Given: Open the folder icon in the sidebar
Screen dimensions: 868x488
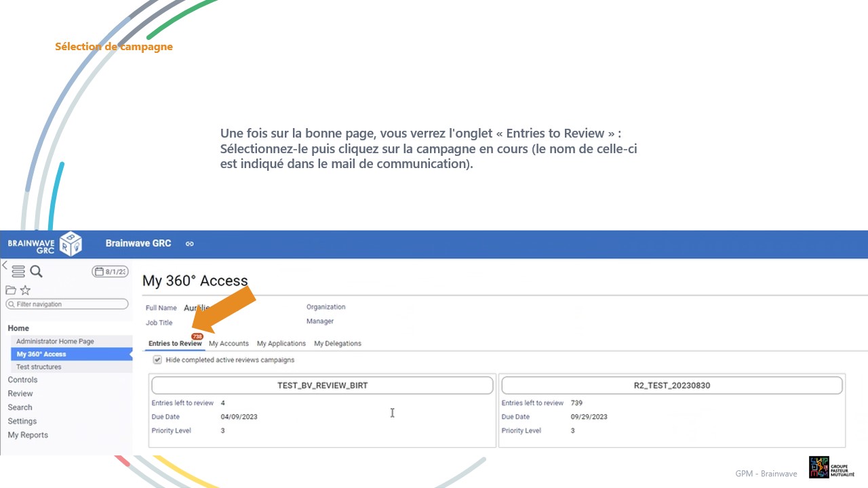Looking at the screenshot, I should (11, 290).
